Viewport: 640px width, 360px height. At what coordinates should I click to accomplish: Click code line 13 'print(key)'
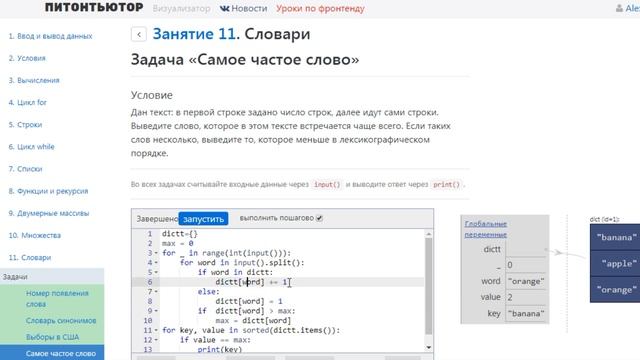pos(220,349)
